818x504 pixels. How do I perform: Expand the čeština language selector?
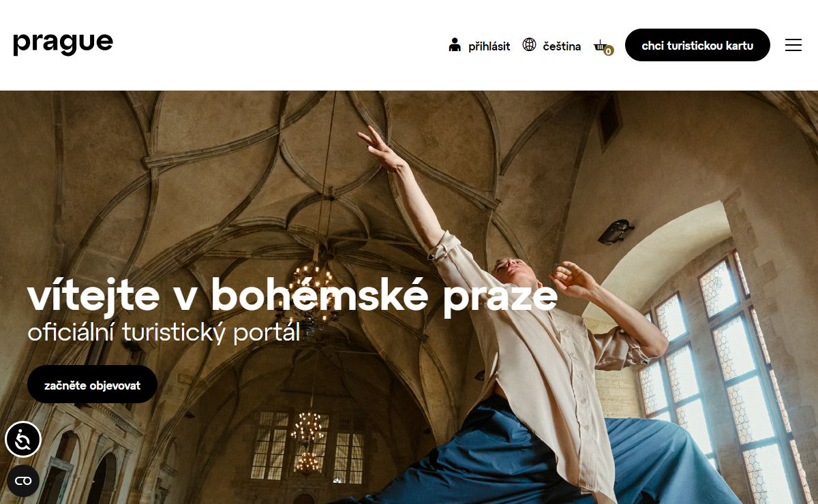point(562,46)
